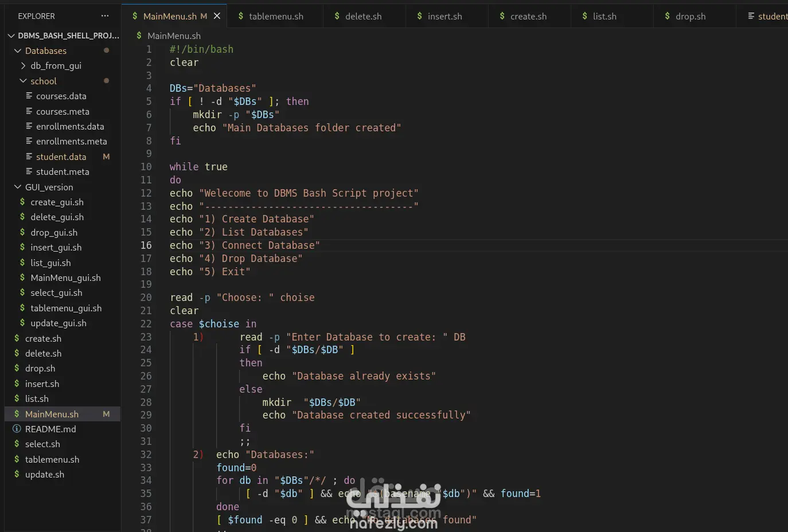Viewport: 788px width, 532px height.
Task: Click the file icon beside courses.meta
Action: tap(29, 111)
